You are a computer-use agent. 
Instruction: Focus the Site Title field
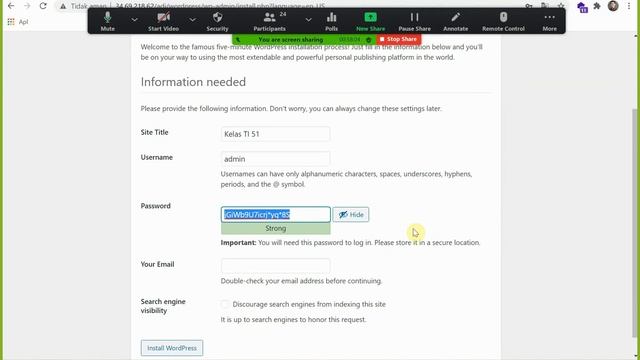[275, 134]
